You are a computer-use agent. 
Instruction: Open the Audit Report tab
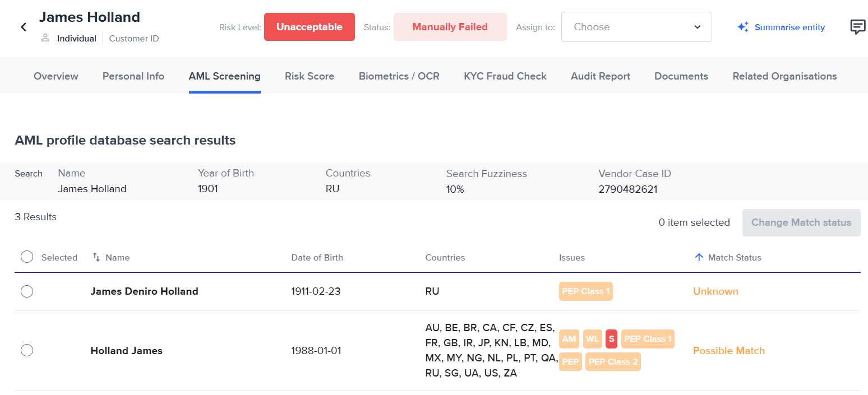tap(601, 76)
